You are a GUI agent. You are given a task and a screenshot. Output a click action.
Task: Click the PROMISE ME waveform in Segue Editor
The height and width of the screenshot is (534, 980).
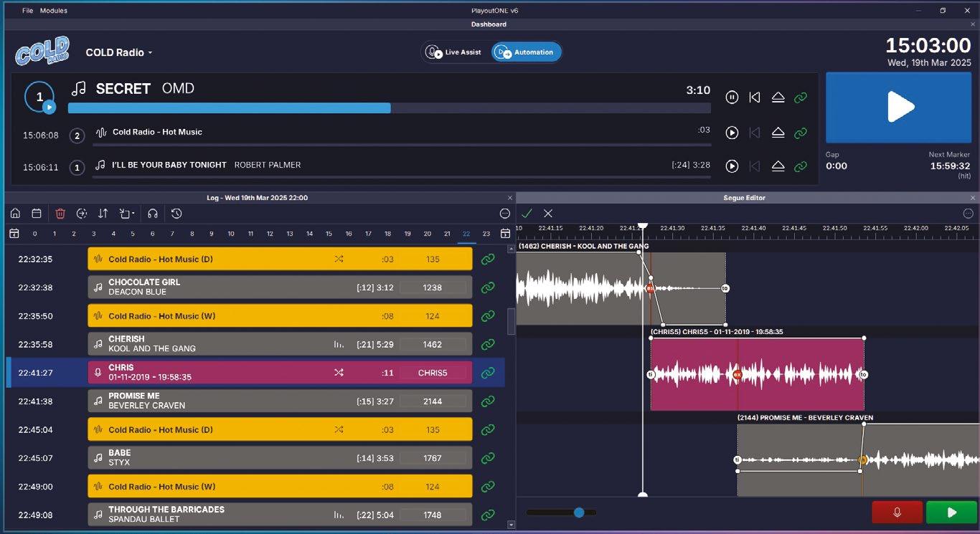(858, 459)
